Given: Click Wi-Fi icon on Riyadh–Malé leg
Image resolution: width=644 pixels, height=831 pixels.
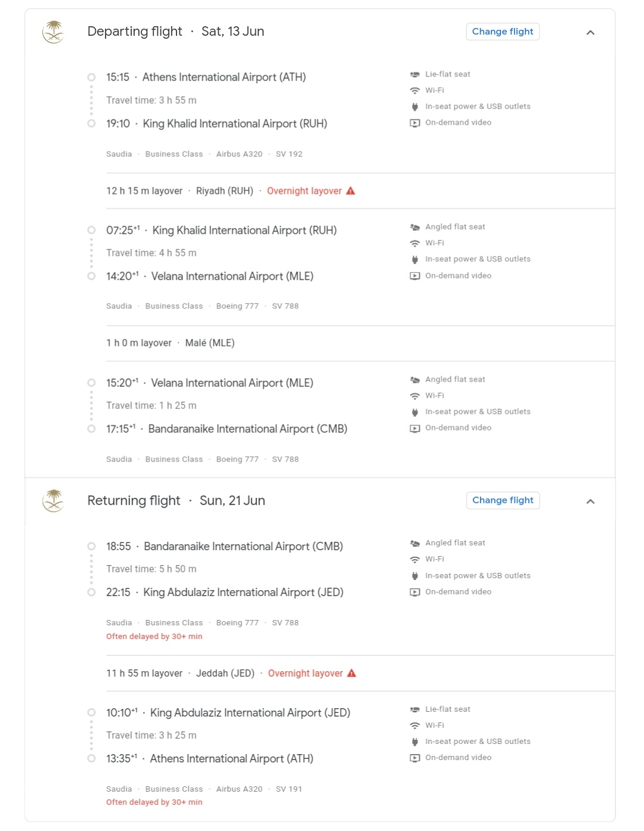Looking at the screenshot, I should point(415,243).
